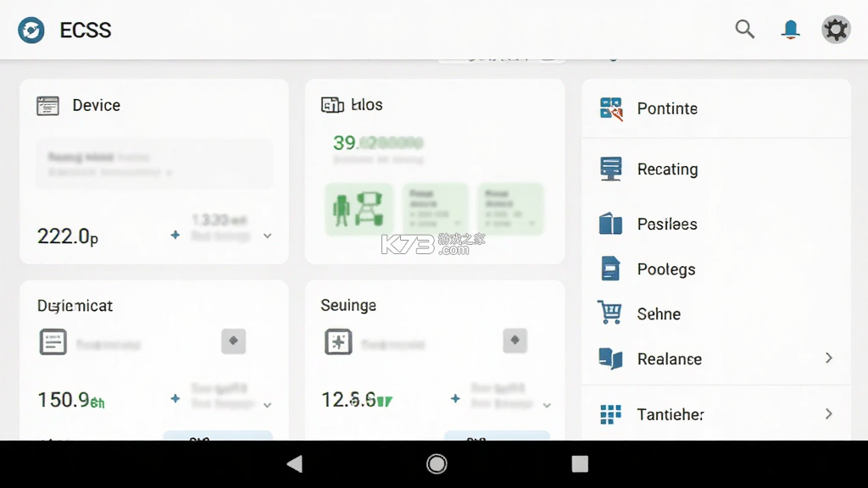Open the Pontinte menu item
The width and height of the screenshot is (868, 488).
(x=715, y=108)
